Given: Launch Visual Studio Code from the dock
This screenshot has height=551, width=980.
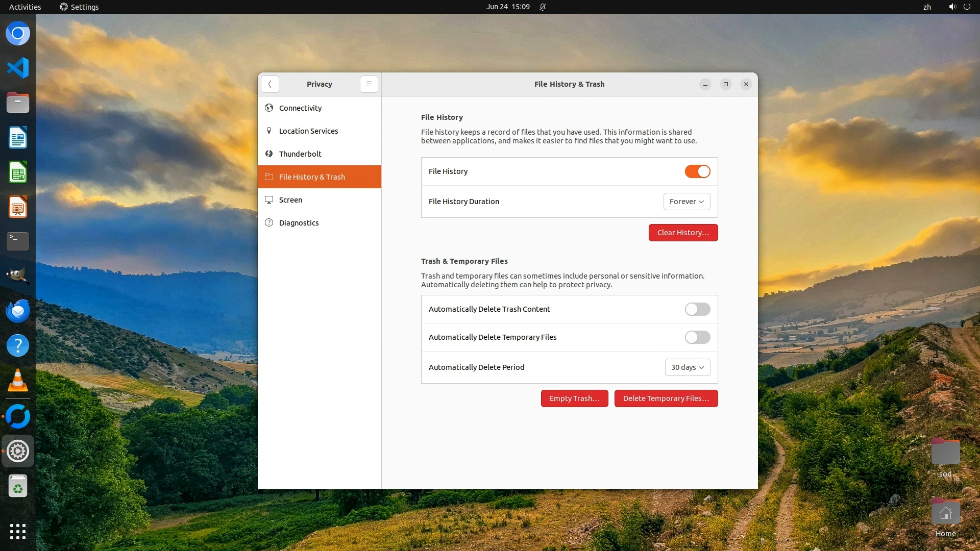Looking at the screenshot, I should 18,68.
